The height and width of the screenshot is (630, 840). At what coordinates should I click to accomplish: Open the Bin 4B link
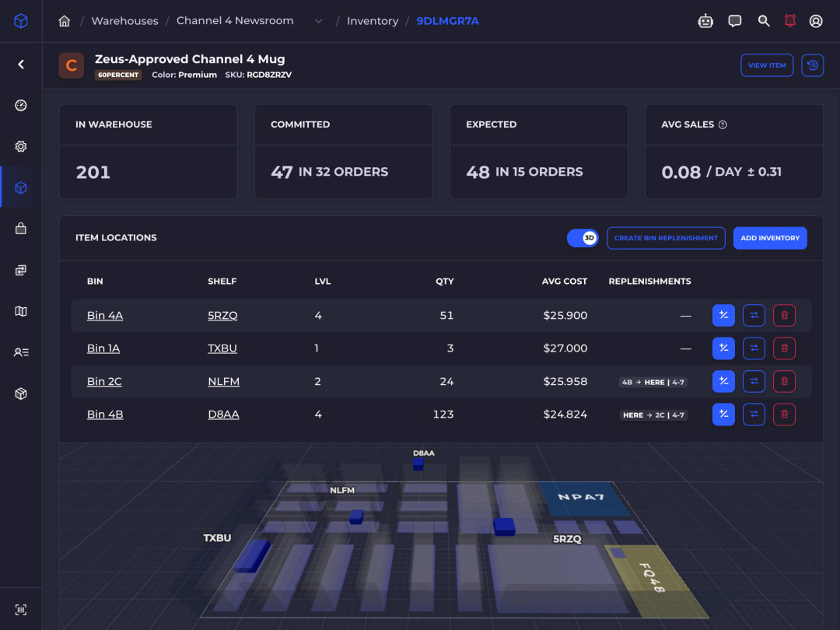coord(105,415)
